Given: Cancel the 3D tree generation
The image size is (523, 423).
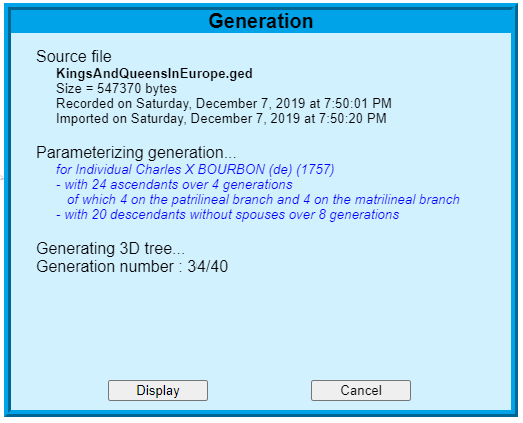Looking at the screenshot, I should click(361, 390).
